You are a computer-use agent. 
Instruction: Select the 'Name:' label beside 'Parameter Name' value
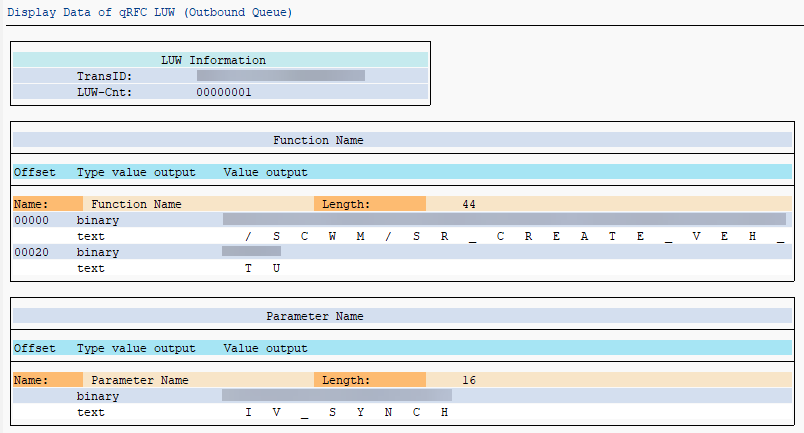coord(31,380)
